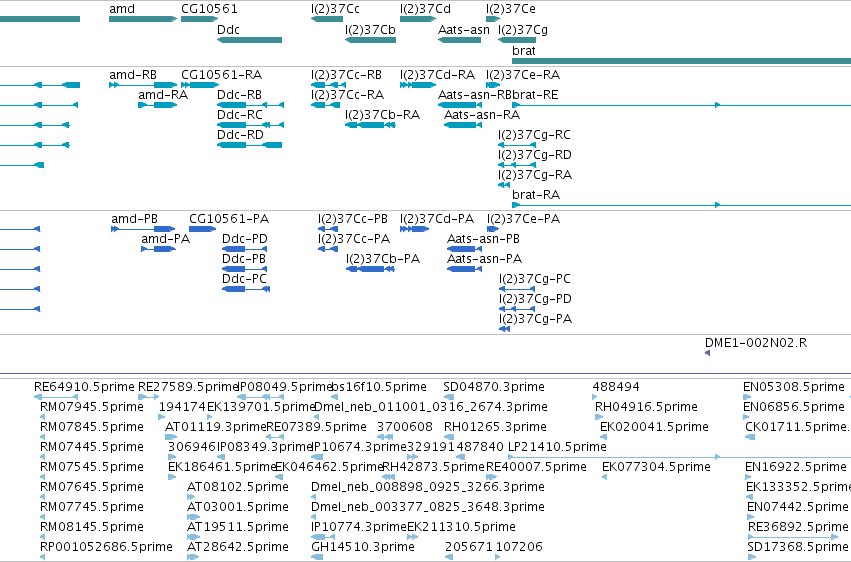
Task: Click the l(2)37Ce-PA protein label
Action: pyautogui.click(x=523, y=219)
